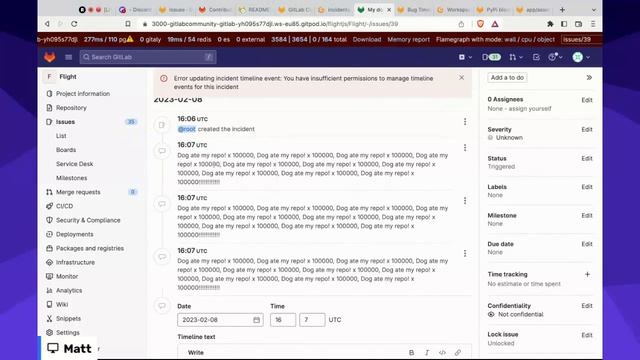Go back in browser

pos(47,24)
